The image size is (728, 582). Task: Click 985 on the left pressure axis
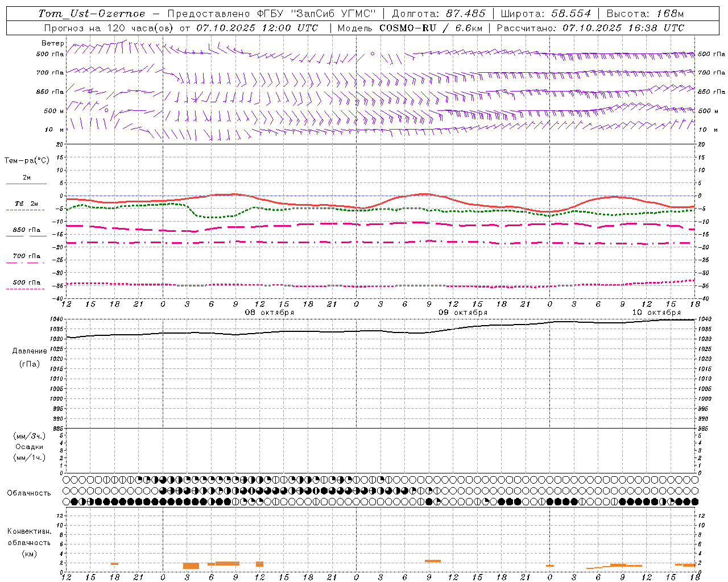click(x=57, y=429)
